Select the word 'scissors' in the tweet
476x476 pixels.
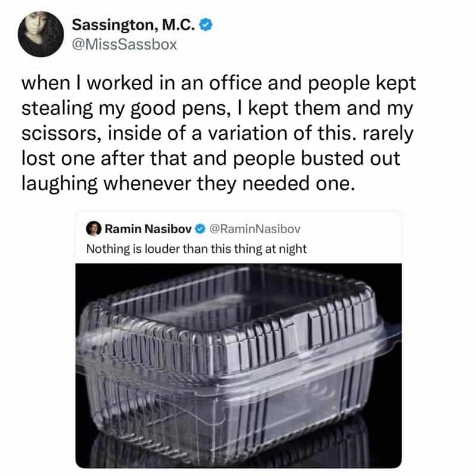[57, 133]
